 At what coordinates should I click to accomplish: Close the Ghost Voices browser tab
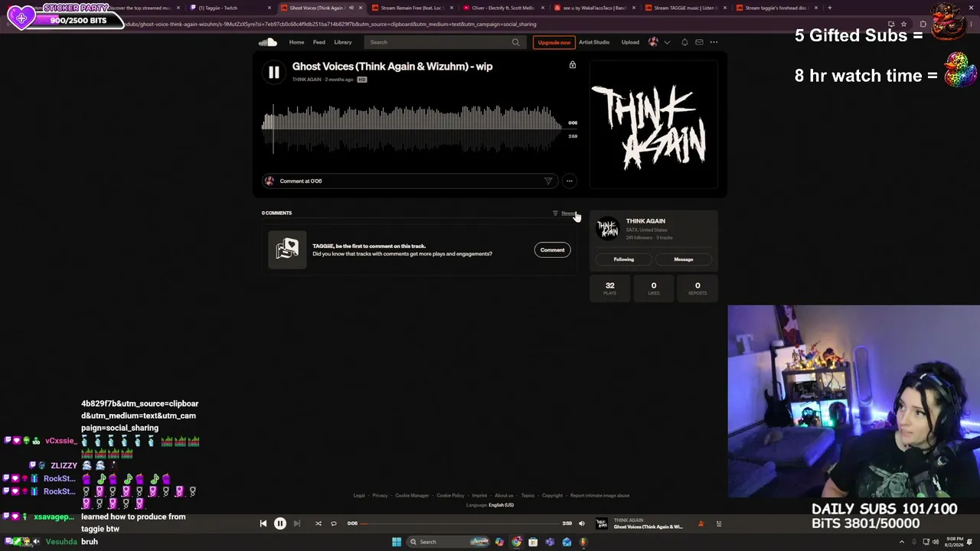coord(360,8)
